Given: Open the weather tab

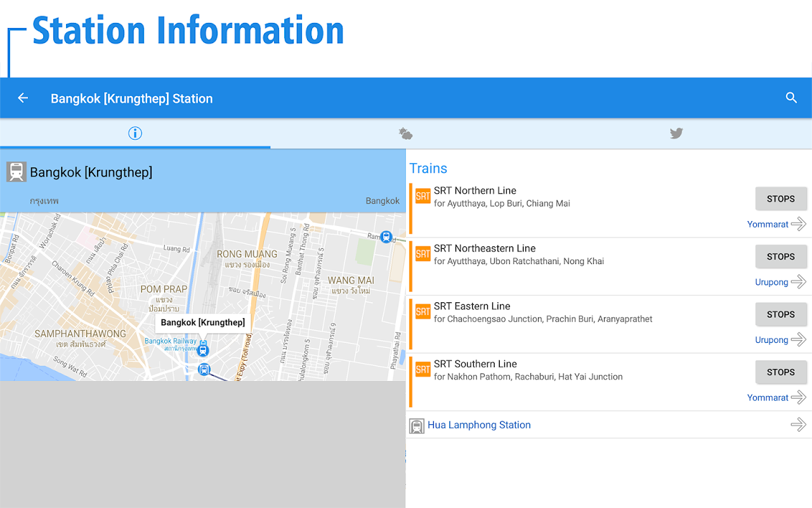Looking at the screenshot, I should (x=405, y=133).
